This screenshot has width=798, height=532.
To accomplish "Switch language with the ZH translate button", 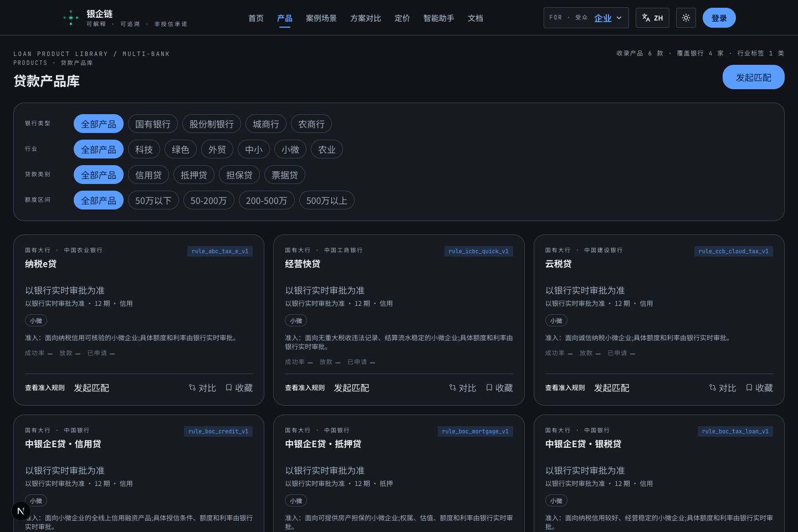I will [652, 18].
